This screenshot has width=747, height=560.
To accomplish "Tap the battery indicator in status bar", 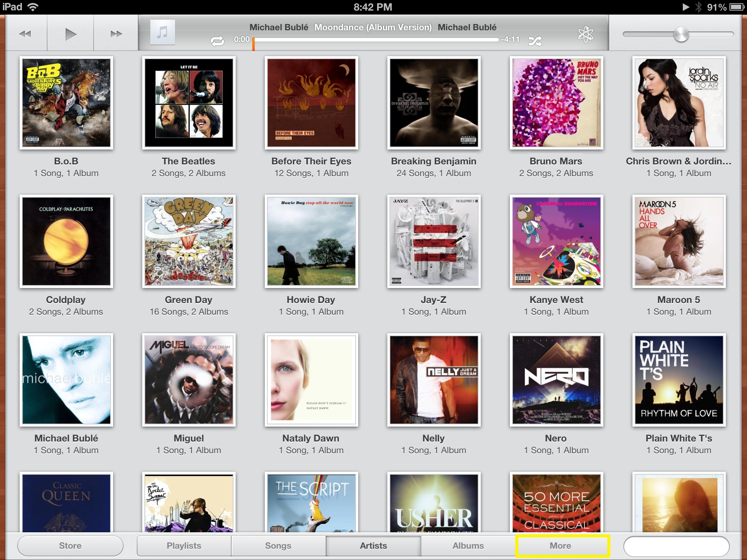I will click(x=737, y=7).
